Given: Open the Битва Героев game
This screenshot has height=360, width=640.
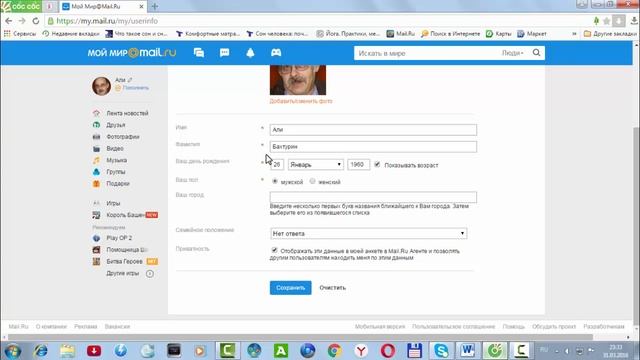Looking at the screenshot, I should (124, 262).
